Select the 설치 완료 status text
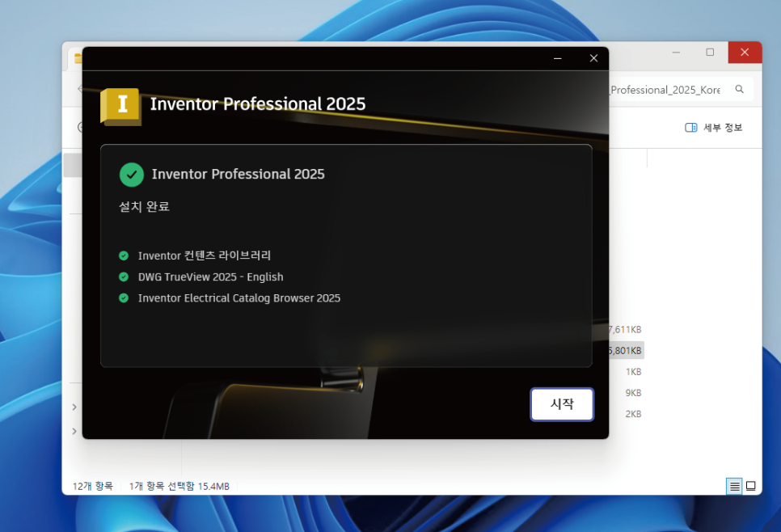Viewport: 781px width, 532px height. pyautogui.click(x=144, y=207)
